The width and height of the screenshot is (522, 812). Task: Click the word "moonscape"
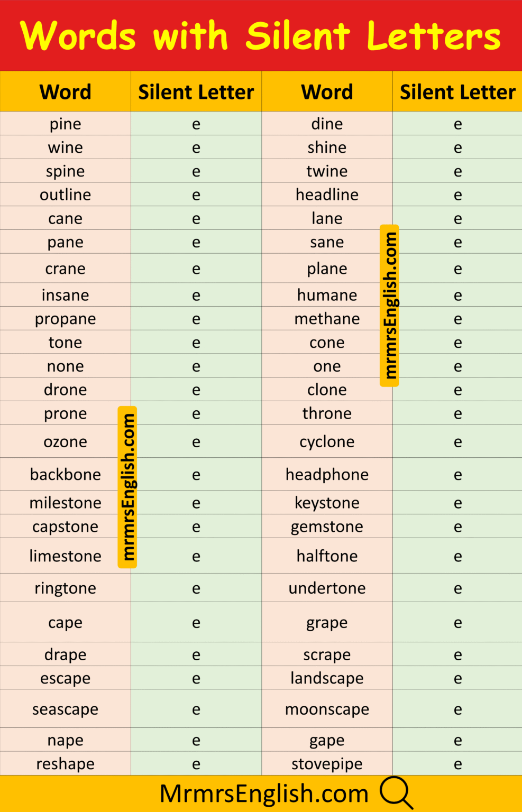tap(327, 709)
